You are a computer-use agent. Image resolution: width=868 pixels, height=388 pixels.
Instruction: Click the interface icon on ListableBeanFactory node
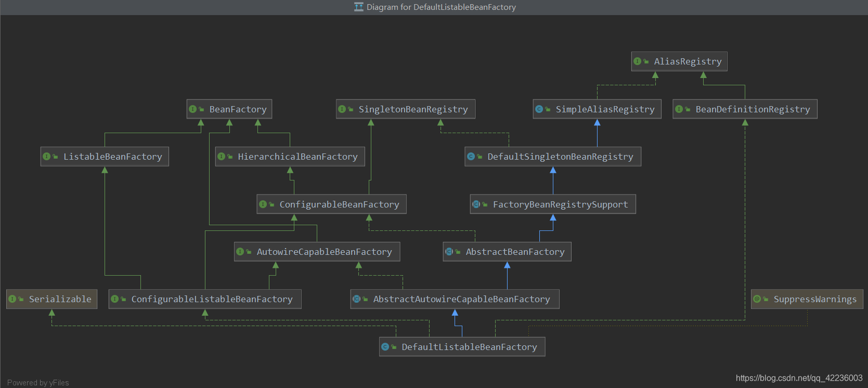click(x=46, y=157)
